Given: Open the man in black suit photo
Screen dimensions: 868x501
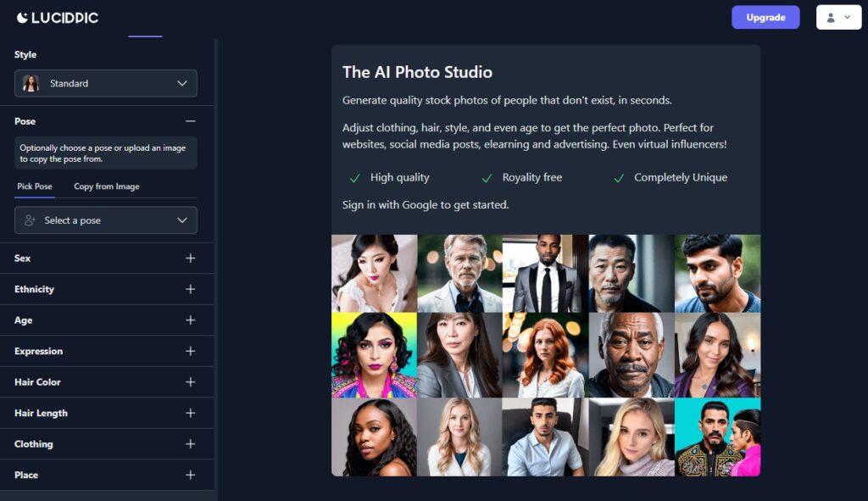Looking at the screenshot, I should pos(545,274).
